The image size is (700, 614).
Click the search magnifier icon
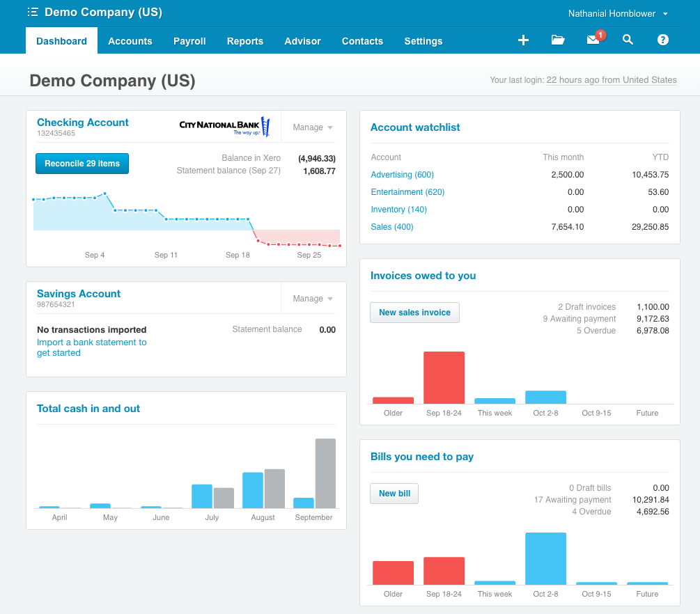(x=628, y=40)
